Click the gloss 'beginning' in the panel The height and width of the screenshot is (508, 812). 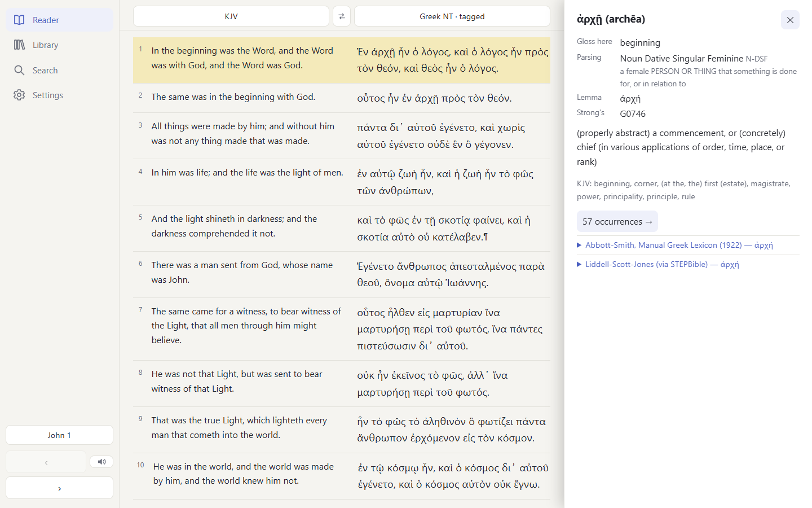click(640, 42)
